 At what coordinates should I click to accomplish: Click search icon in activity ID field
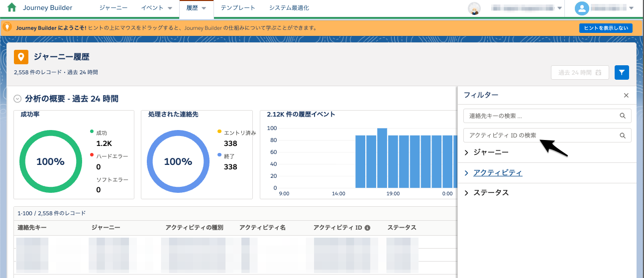623,136
